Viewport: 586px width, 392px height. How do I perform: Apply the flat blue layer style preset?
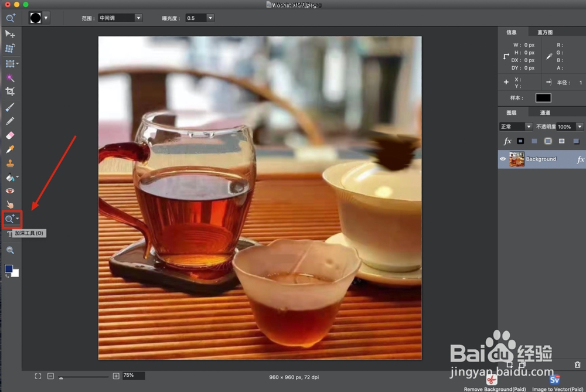534,141
